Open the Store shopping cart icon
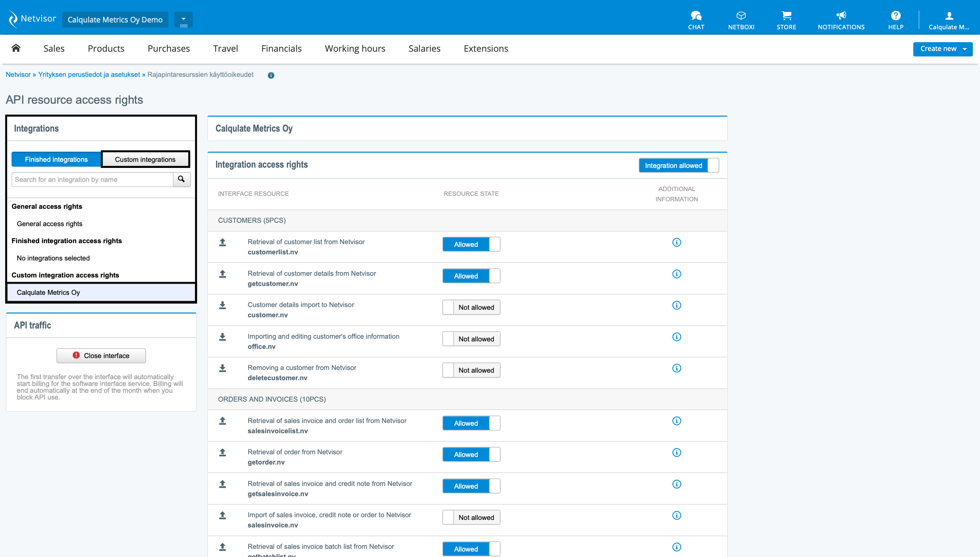Screen dimensions: 980x557 786,16
